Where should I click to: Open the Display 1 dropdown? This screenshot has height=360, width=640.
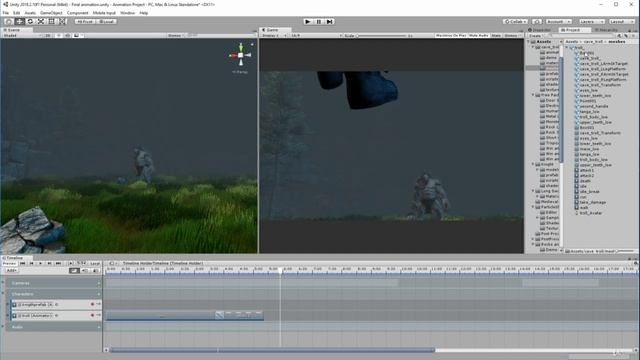[275, 36]
